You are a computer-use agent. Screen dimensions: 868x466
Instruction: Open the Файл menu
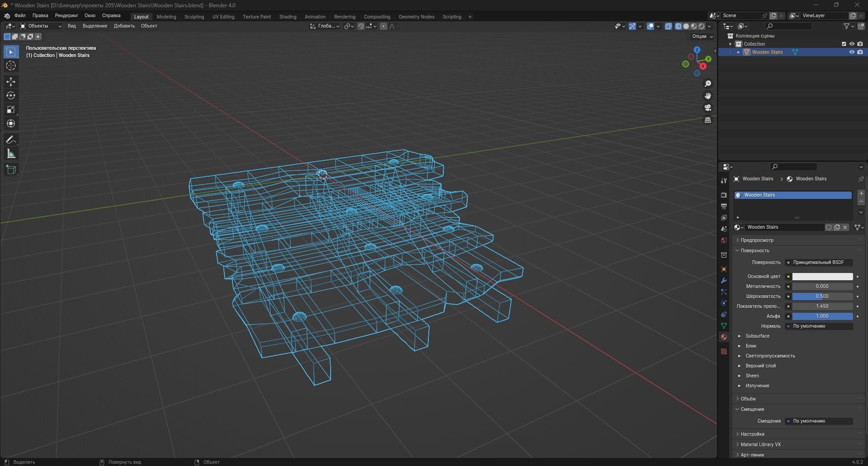pos(20,16)
